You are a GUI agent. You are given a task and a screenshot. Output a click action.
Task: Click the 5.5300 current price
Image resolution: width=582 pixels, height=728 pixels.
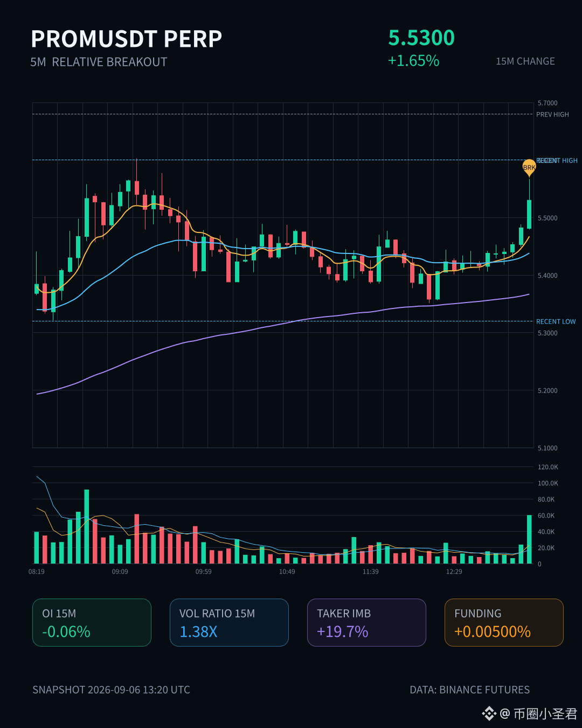(421, 38)
